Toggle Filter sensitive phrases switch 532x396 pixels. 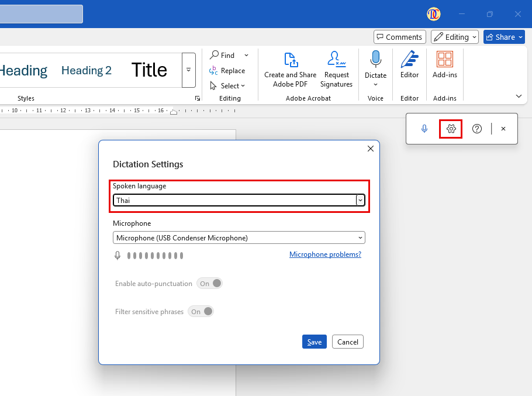click(x=201, y=312)
